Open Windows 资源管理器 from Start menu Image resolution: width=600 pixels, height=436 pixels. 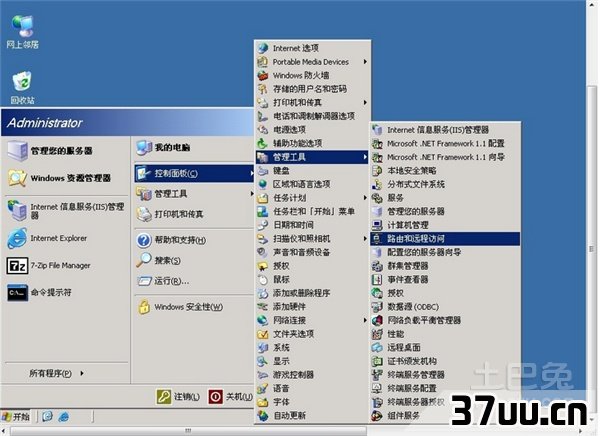[59, 178]
